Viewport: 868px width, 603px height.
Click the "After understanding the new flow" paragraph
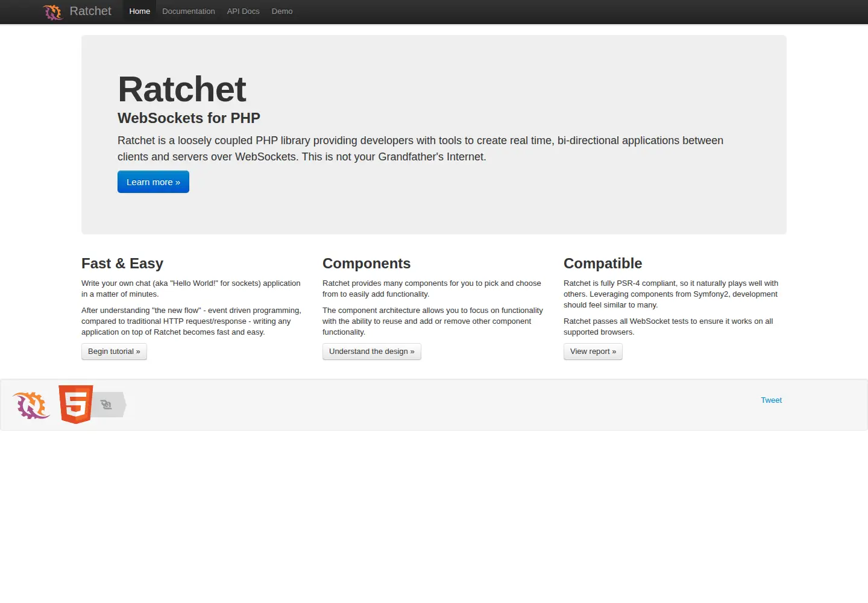[x=192, y=321]
